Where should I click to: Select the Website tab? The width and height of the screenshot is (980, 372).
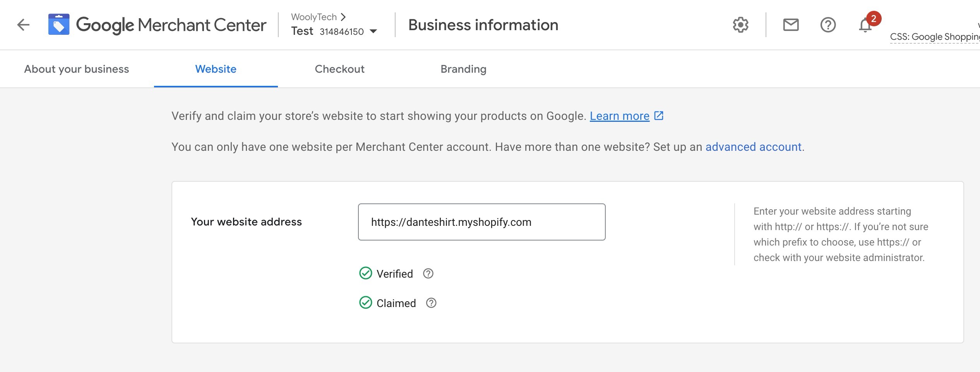(x=216, y=69)
